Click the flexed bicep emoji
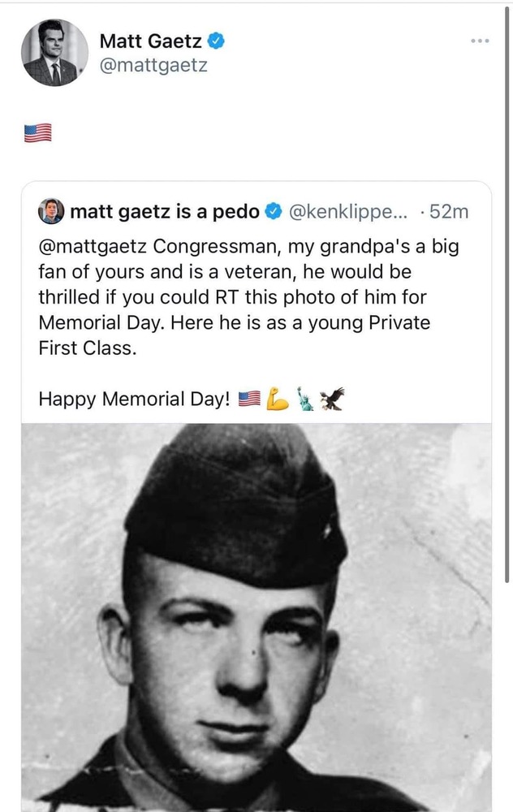This screenshot has height=812, width=513. [278, 399]
